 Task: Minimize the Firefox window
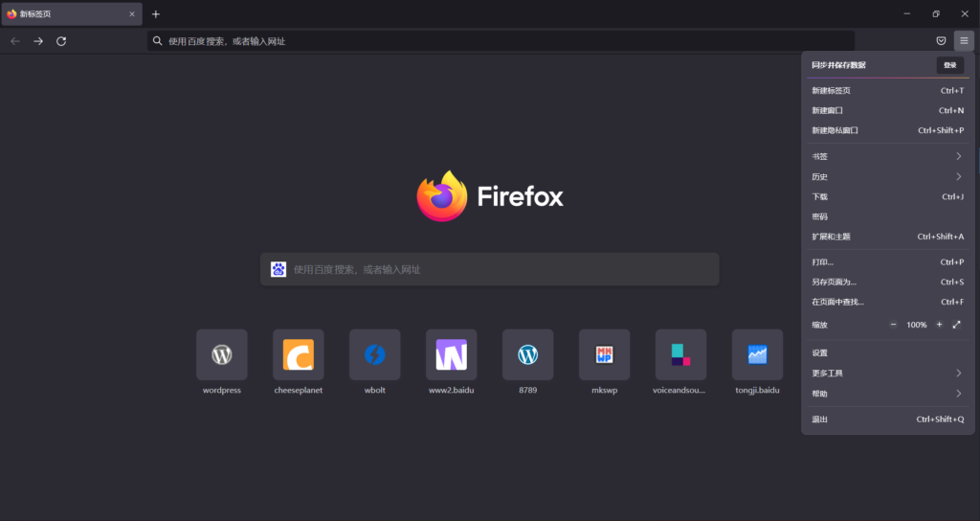click(907, 13)
